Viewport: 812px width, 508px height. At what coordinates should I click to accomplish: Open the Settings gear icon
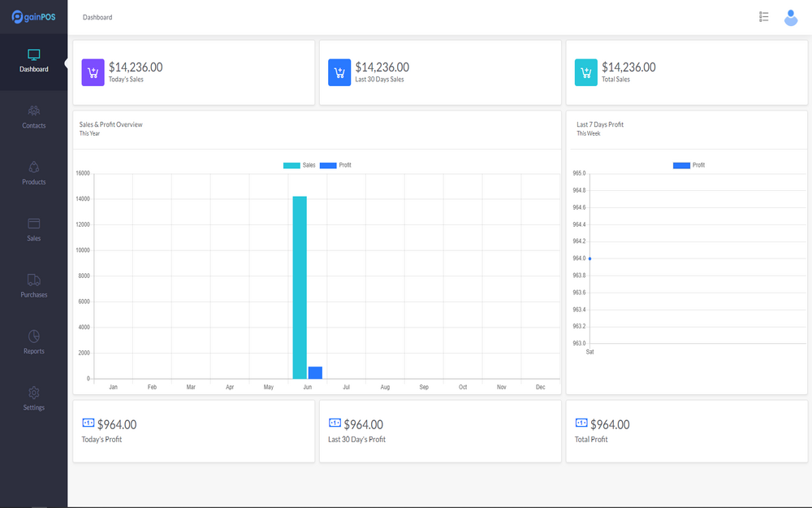pos(34,393)
